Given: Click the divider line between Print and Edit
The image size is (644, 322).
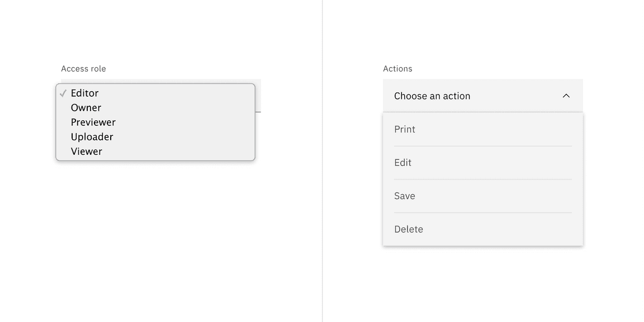Looking at the screenshot, I should pyautogui.click(x=483, y=146).
